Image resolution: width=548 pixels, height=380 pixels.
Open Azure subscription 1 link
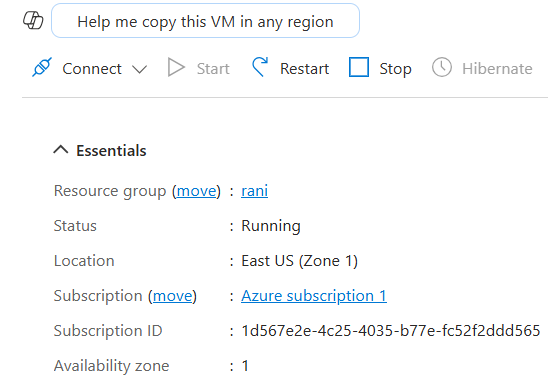point(314,296)
